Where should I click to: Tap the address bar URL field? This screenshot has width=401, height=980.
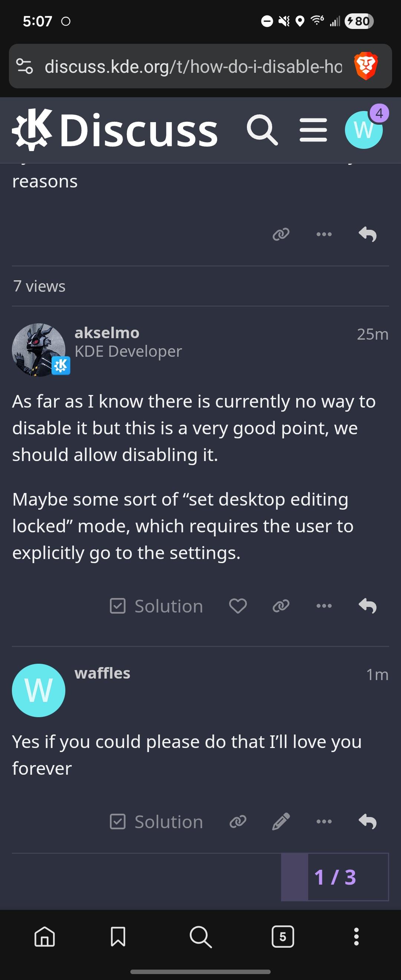(x=193, y=66)
